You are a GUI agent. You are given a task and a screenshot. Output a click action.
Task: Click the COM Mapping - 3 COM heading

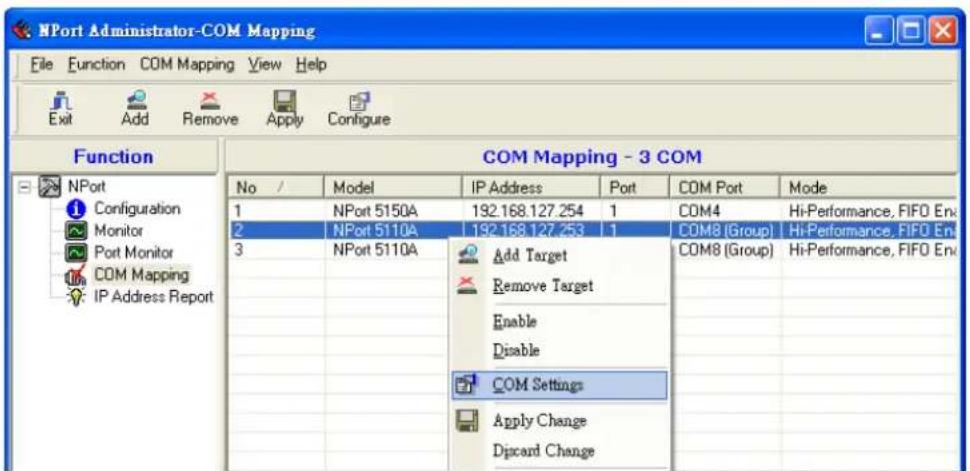[592, 157]
